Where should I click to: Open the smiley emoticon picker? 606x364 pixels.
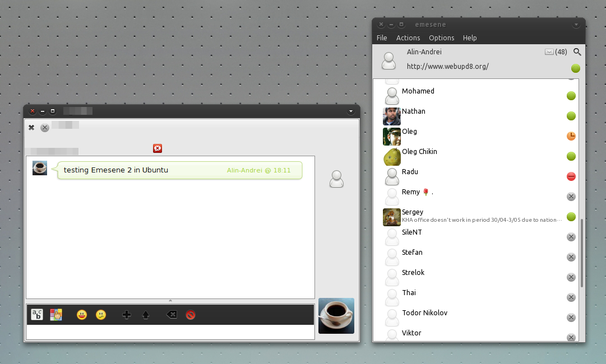[x=81, y=315]
